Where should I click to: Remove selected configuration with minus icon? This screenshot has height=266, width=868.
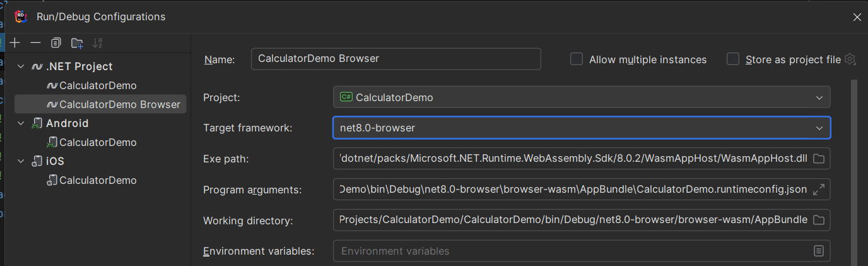coord(35,43)
